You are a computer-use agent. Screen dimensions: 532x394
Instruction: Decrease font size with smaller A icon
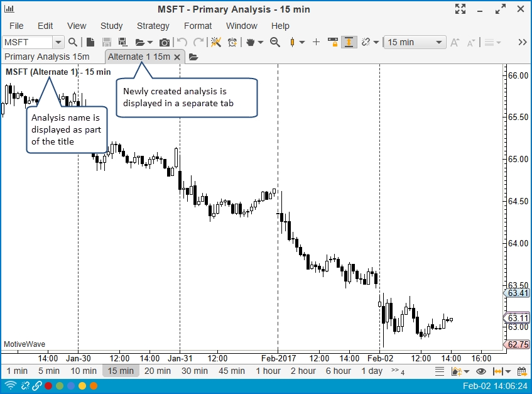click(471, 43)
